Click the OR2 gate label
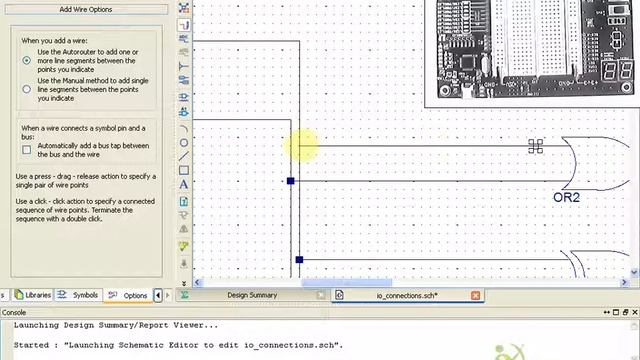The height and width of the screenshot is (360, 640). click(566, 198)
